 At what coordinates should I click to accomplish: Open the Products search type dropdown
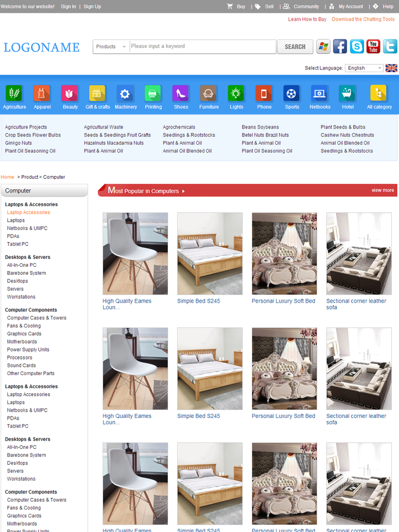[111, 47]
